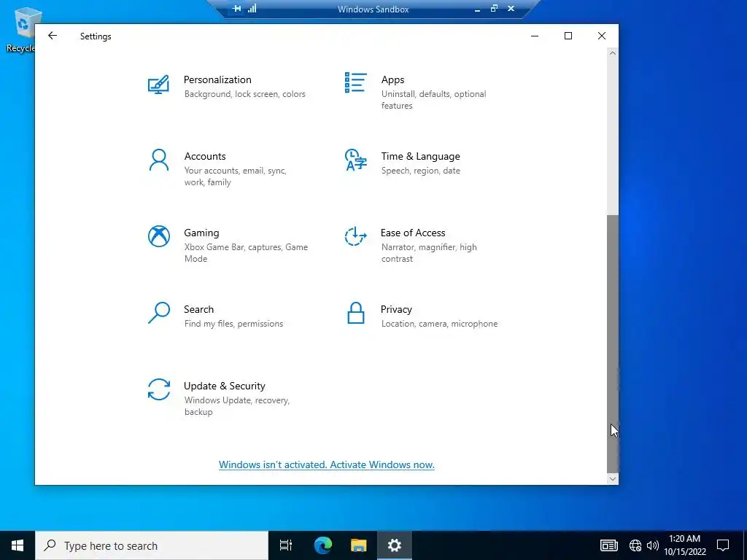Viewport: 747px width, 560px height.
Task: Click the Settings vertical scrollbar thumb
Action: [x=613, y=343]
